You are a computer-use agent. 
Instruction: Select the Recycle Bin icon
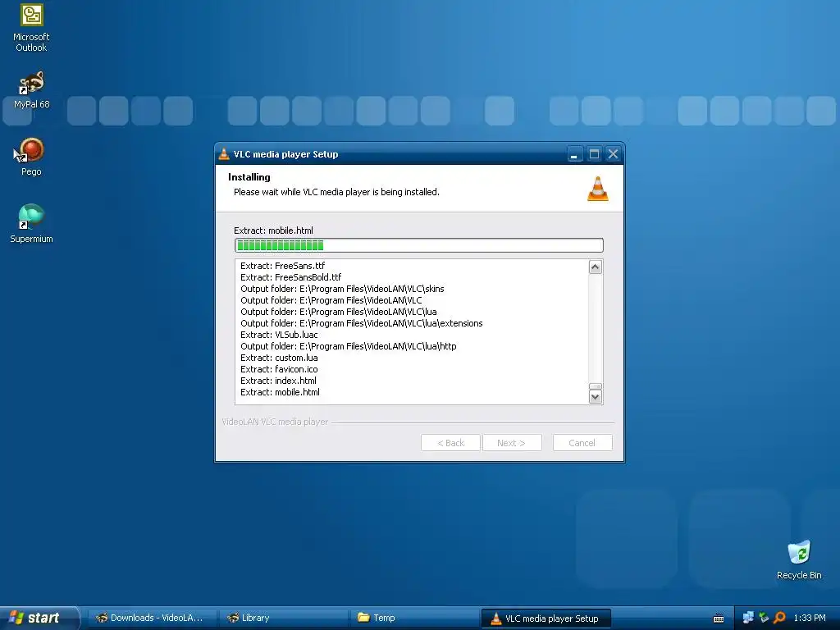tap(799, 560)
